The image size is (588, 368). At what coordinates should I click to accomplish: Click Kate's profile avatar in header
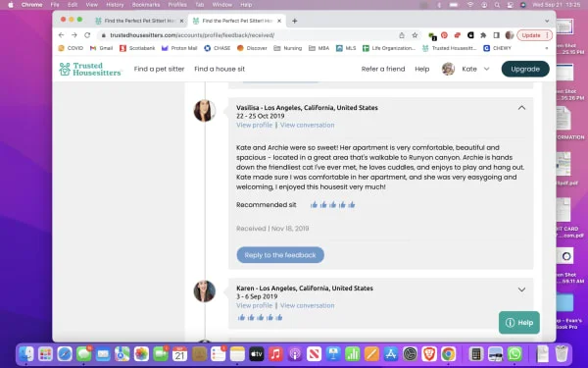pos(448,69)
